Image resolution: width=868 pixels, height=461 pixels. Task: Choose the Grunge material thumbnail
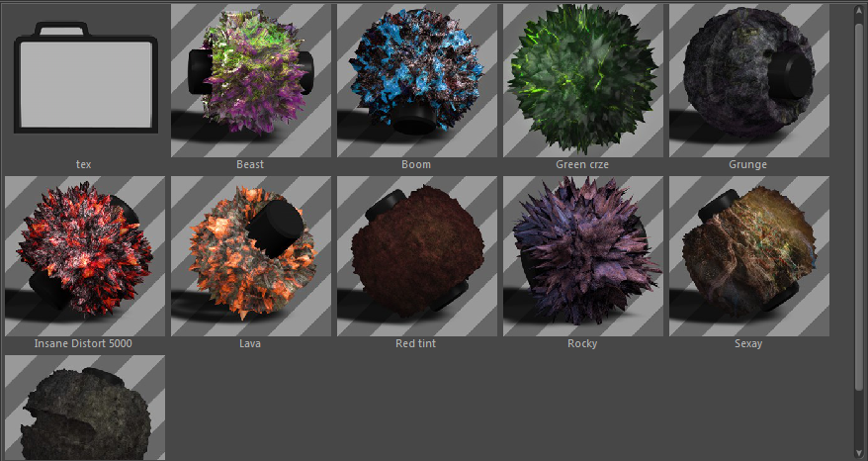pyautogui.click(x=748, y=81)
